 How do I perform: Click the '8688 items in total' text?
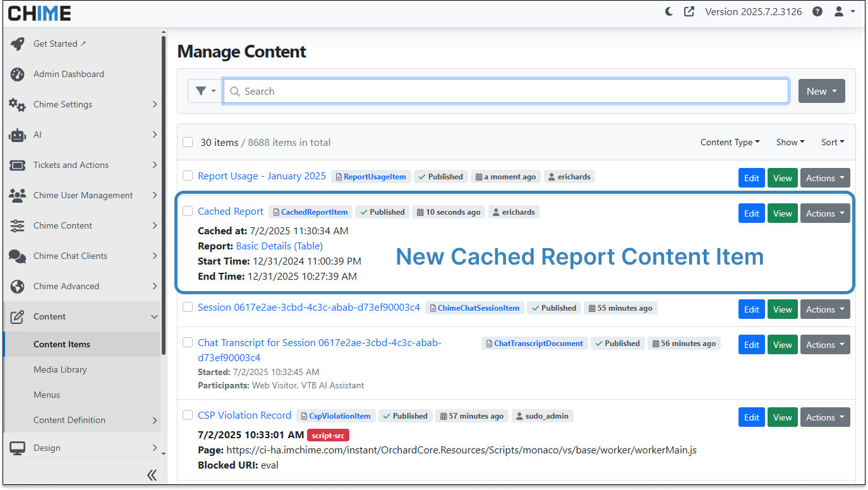click(289, 142)
